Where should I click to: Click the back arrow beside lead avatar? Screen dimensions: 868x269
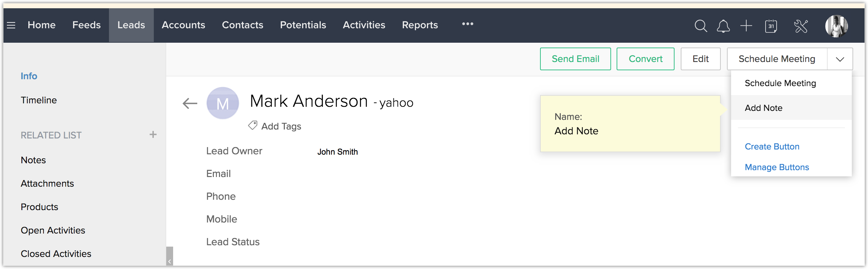[x=190, y=103]
